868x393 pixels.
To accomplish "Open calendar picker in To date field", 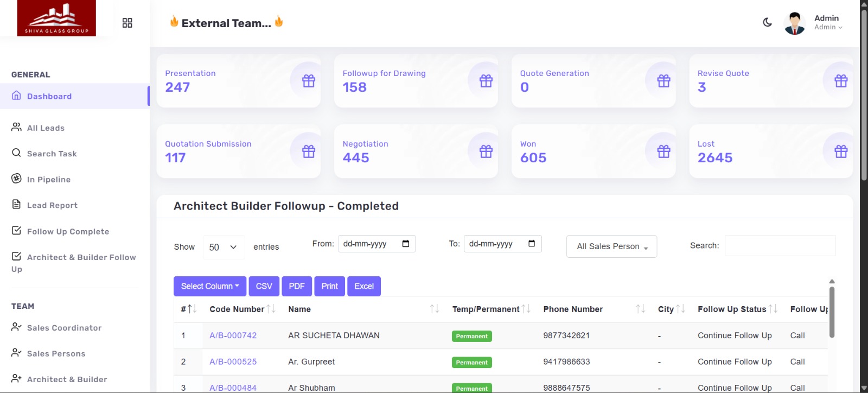I will click(x=532, y=244).
